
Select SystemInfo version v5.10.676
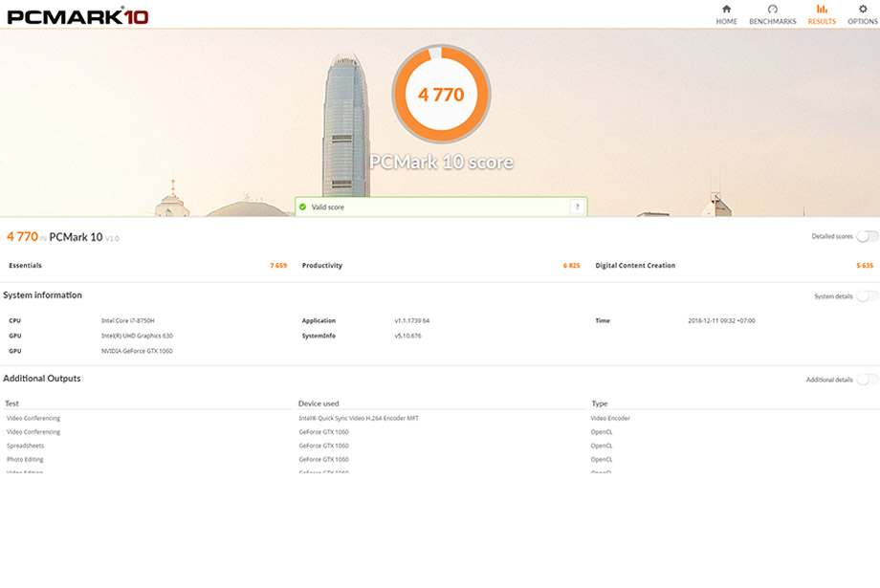pos(407,337)
